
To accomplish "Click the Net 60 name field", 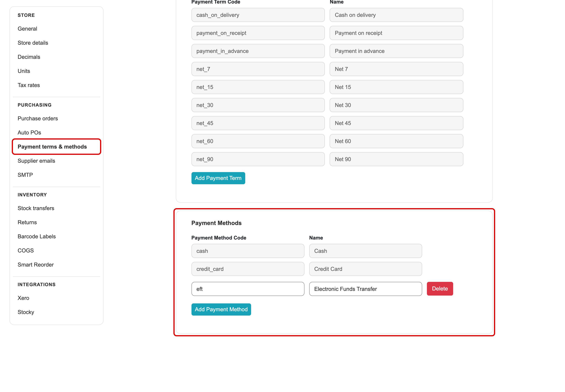I will [x=396, y=141].
